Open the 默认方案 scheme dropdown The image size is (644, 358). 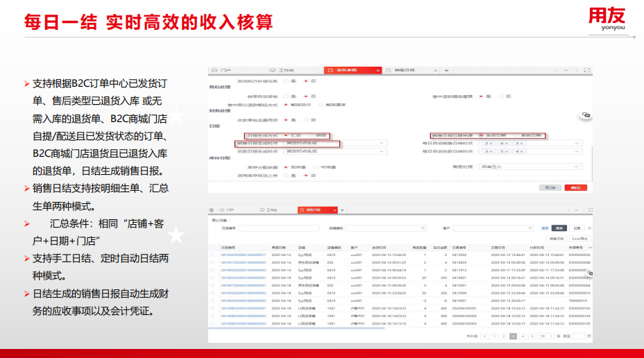tap(221, 221)
